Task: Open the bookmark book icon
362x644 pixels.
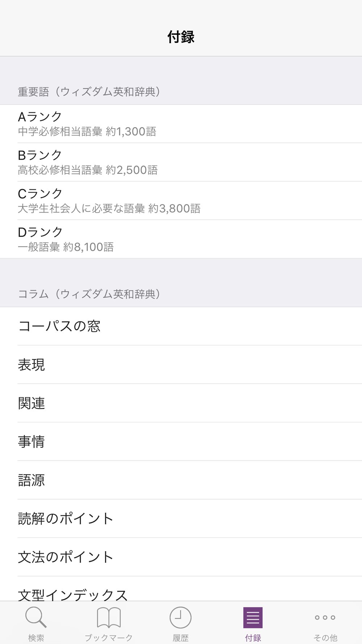Action: coord(109,617)
